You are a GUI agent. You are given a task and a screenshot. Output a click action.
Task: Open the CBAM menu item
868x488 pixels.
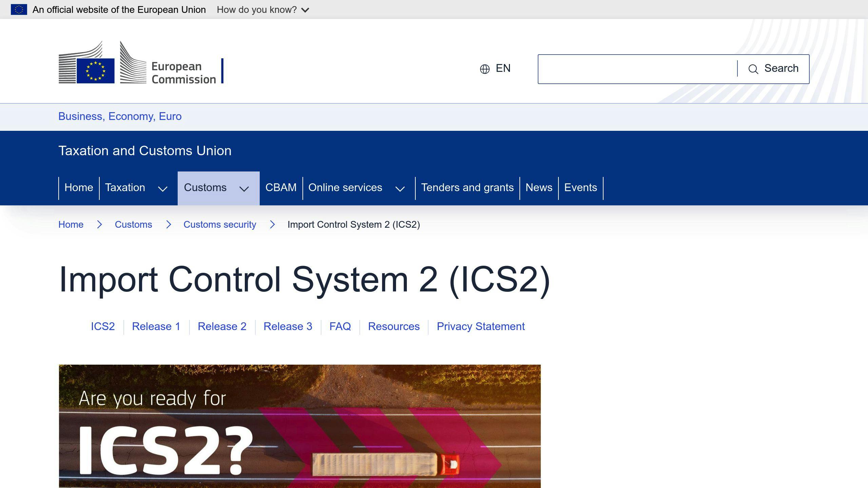[281, 187]
